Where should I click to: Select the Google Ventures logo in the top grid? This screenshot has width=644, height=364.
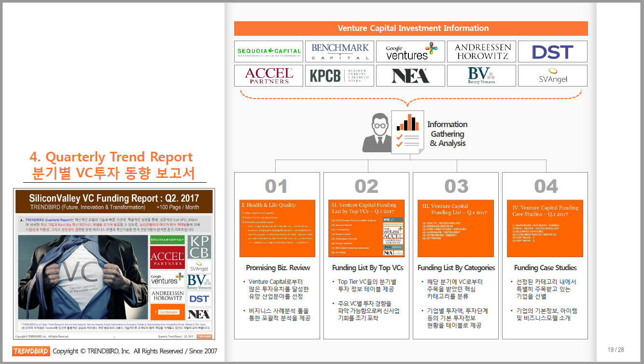411,51
